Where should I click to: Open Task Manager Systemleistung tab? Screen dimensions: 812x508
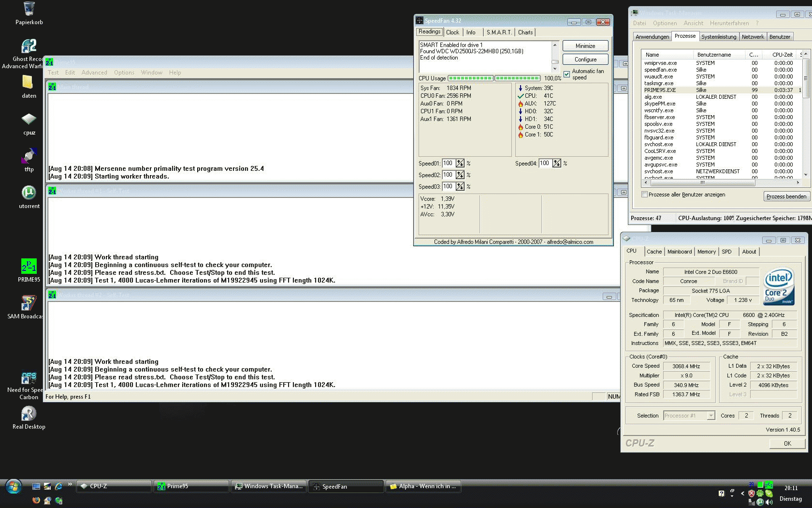719,37
